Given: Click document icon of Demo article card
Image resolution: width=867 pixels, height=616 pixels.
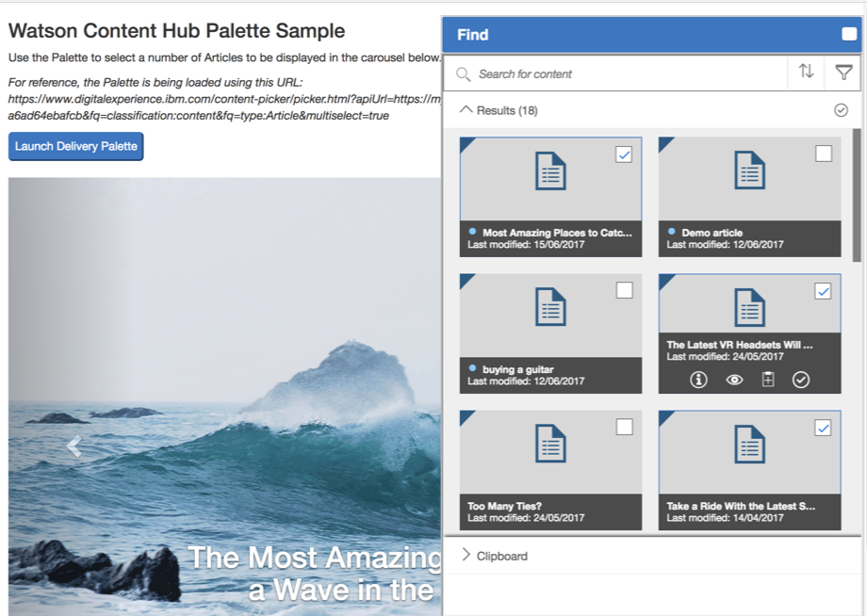Looking at the screenshot, I should point(749,170).
